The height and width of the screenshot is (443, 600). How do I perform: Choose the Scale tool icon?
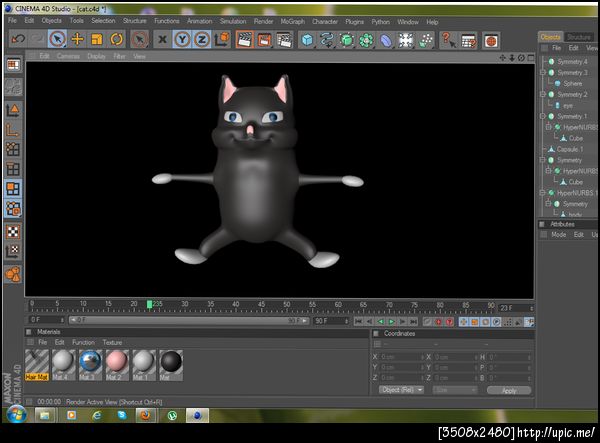pos(97,39)
